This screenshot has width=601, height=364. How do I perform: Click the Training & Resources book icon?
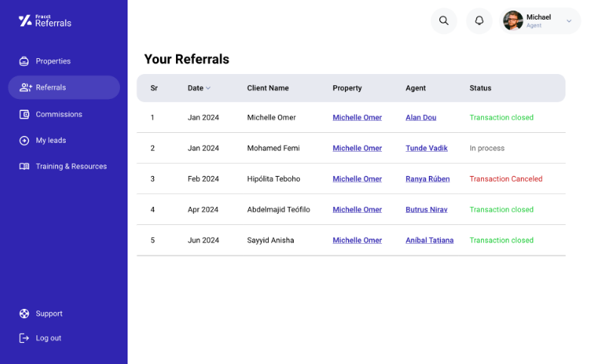pyautogui.click(x=24, y=166)
